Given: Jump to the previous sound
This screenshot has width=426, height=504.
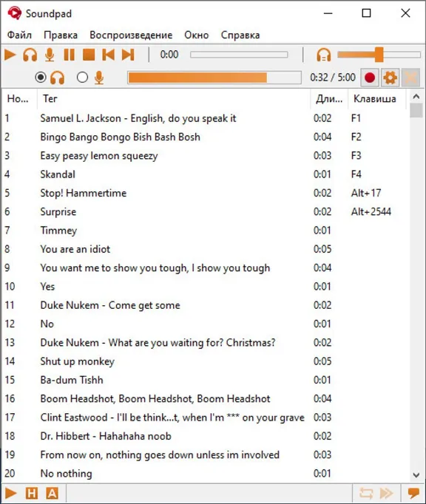Looking at the screenshot, I should tap(109, 55).
